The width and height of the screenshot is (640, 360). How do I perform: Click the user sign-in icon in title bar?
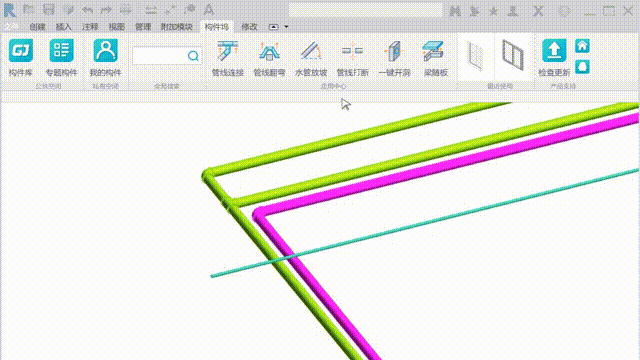coord(513,11)
